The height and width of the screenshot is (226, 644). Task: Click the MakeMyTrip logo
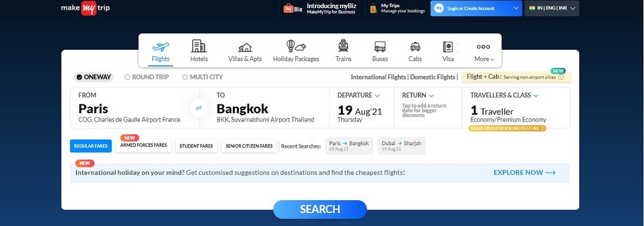coord(85,8)
